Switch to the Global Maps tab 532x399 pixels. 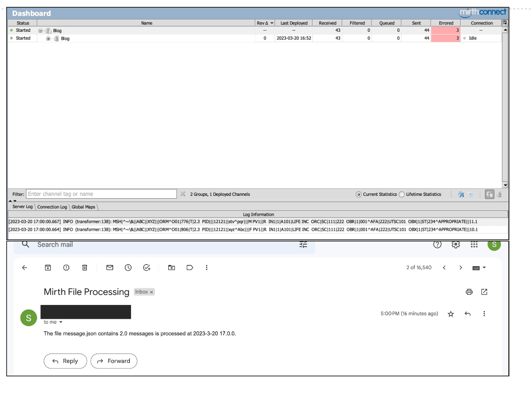[x=83, y=207]
